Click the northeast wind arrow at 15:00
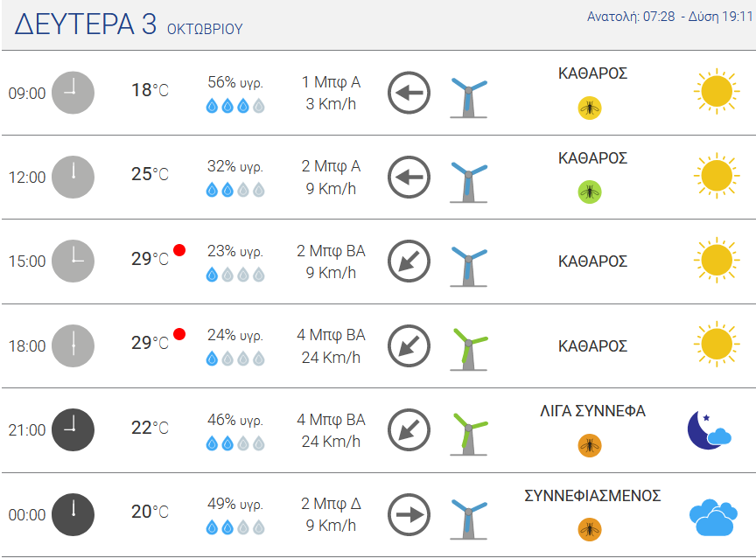The height and width of the screenshot is (558, 756). 409,262
